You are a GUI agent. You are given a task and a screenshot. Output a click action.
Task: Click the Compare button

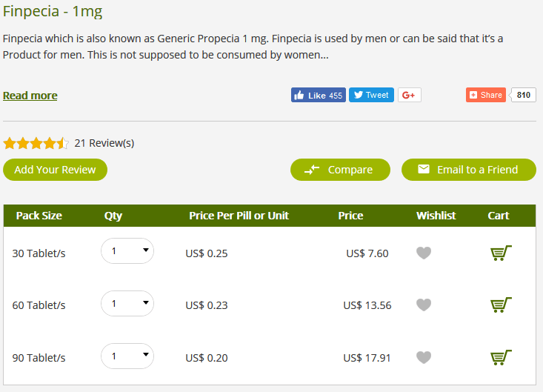340,170
